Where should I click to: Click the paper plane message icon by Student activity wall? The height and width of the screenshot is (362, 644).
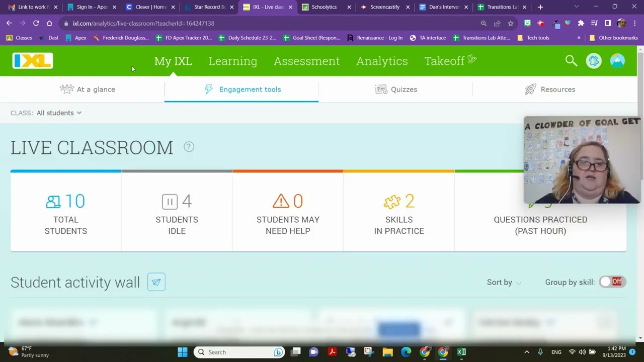tap(156, 282)
